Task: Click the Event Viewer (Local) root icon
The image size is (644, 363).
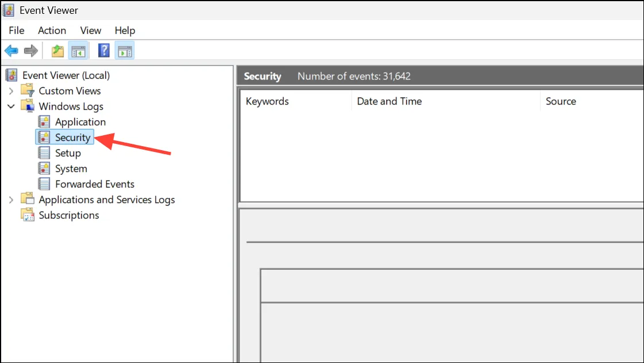Action: (11, 75)
